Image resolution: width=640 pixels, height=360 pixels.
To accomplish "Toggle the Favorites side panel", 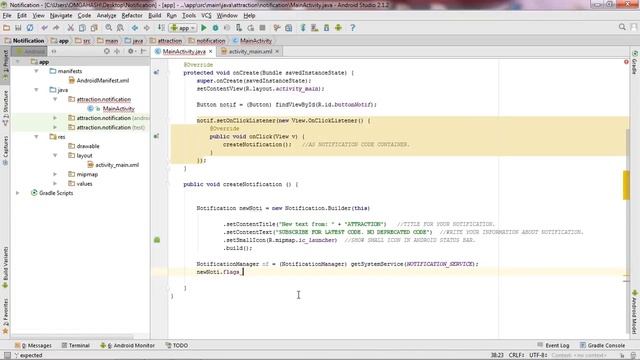I will point(5,317).
